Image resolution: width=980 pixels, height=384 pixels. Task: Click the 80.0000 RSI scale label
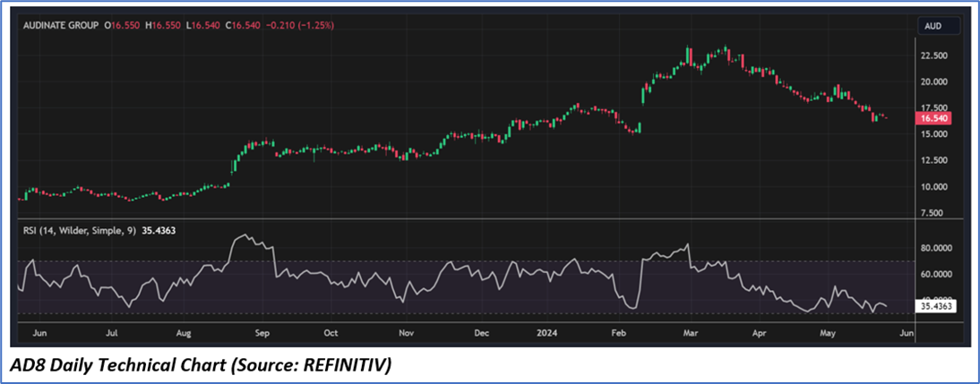[937, 248]
